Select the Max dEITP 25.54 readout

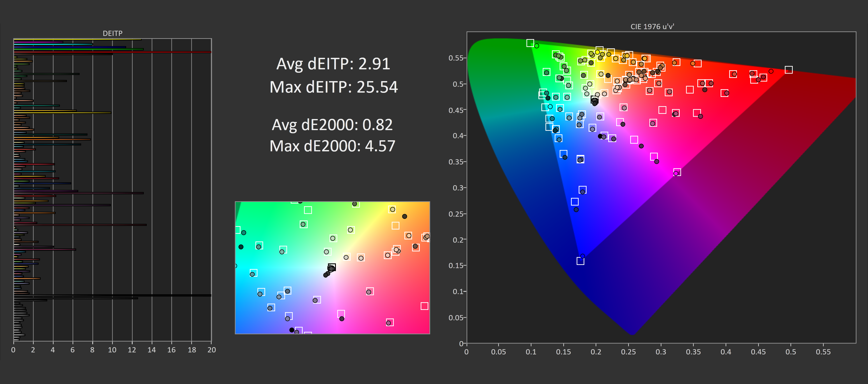pos(334,87)
